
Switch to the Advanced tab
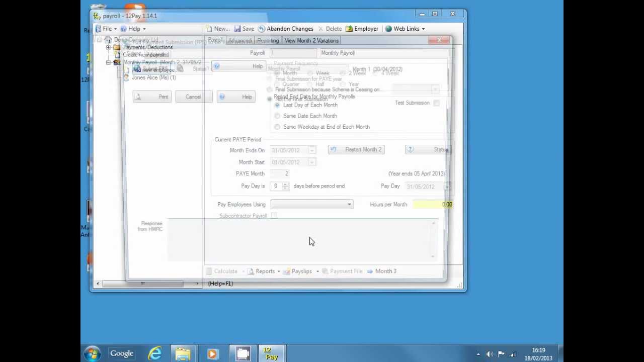coord(239,41)
